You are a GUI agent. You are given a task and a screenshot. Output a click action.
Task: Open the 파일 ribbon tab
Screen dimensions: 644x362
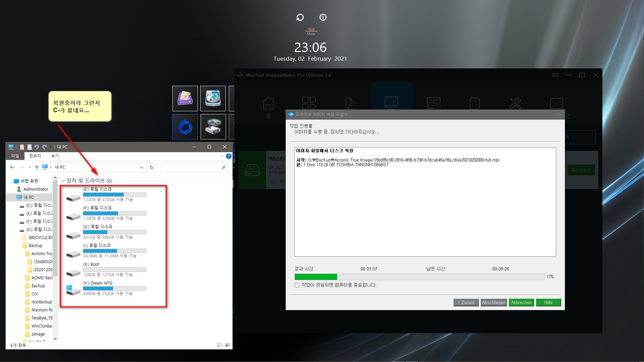pos(15,156)
